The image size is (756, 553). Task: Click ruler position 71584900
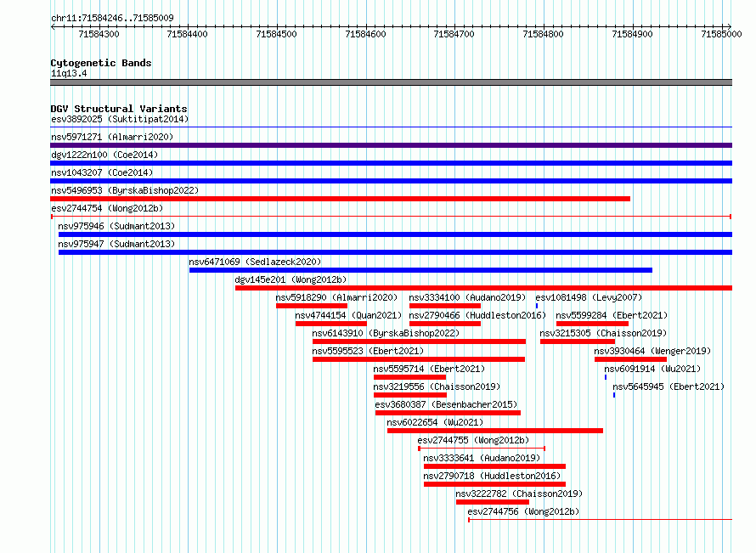click(633, 34)
